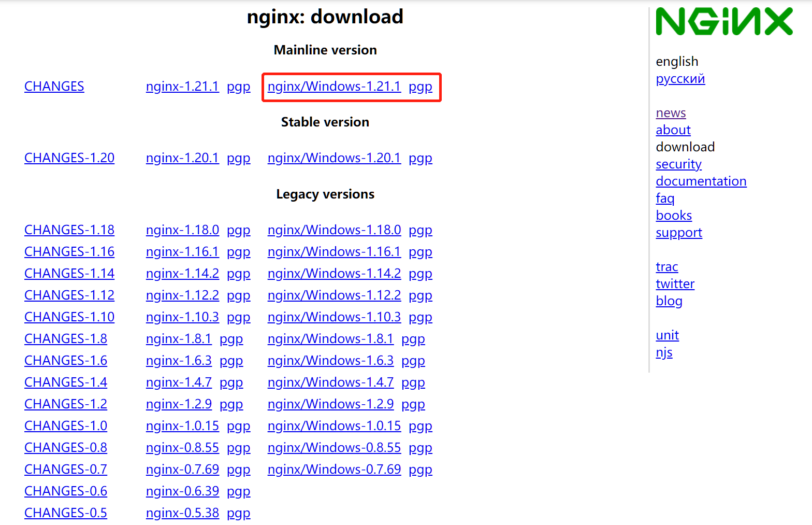Screen dimensions: 812x525
Task: Download nginx-1.6.3 source
Action: 179,361
